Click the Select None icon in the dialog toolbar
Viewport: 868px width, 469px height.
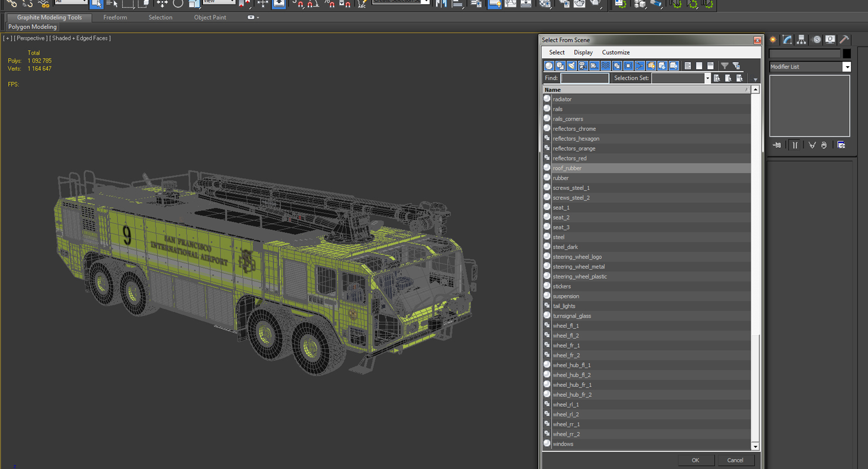[x=699, y=66]
